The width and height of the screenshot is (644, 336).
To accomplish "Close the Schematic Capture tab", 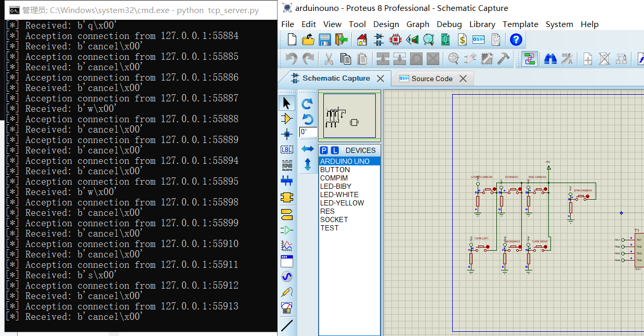I will pyautogui.click(x=380, y=79).
